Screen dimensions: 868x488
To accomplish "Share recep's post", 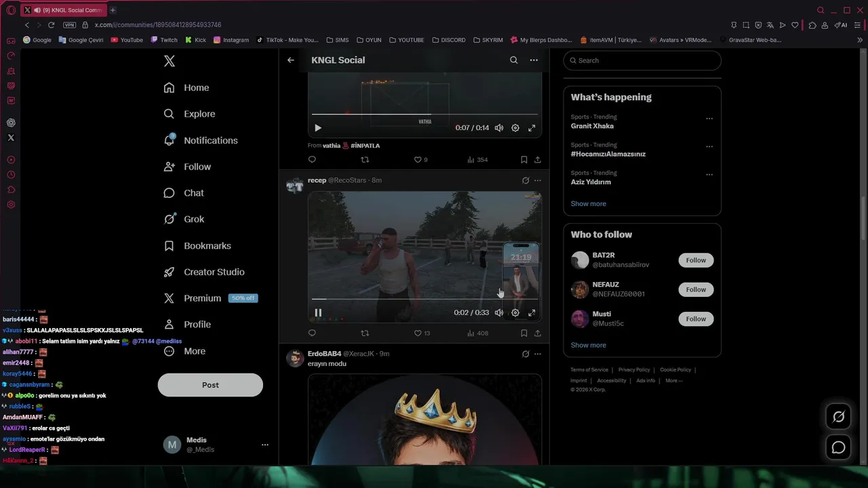I will coord(538,333).
